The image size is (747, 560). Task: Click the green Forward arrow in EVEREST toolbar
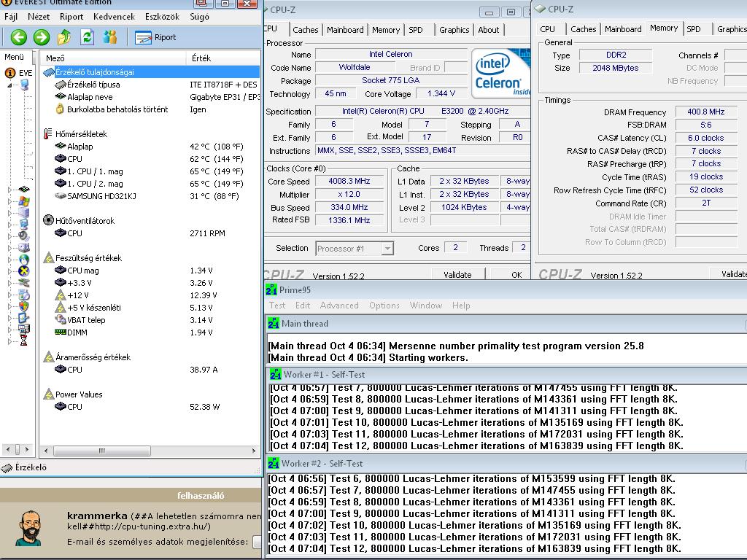pos(42,37)
